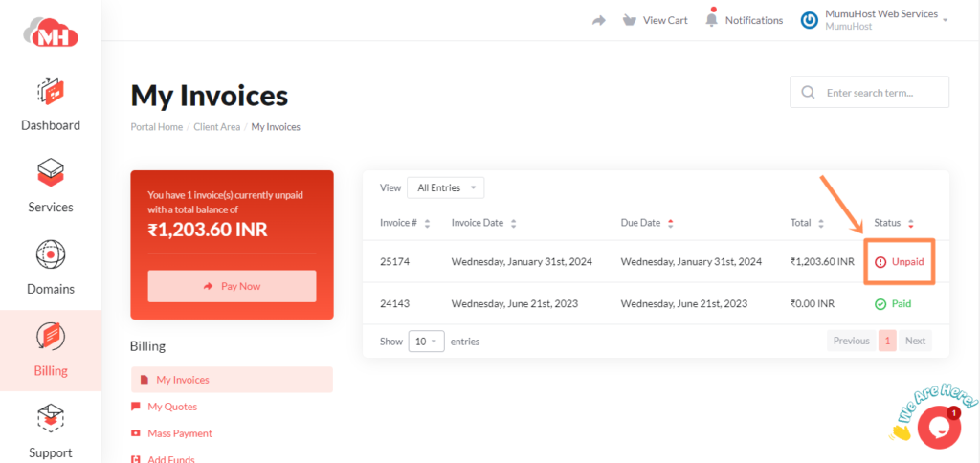This screenshot has width=980, height=463.
Task: Click the Notifications bell icon
Action: [711, 20]
